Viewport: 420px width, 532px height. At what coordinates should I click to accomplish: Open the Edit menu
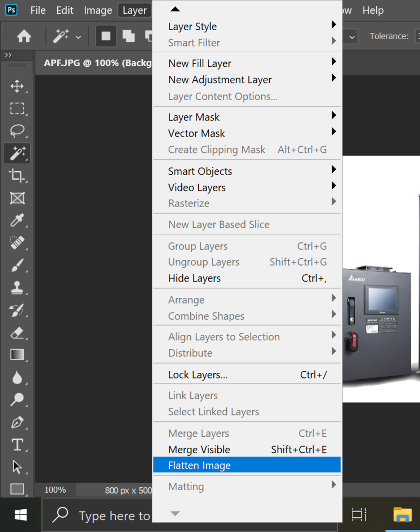[65, 10]
